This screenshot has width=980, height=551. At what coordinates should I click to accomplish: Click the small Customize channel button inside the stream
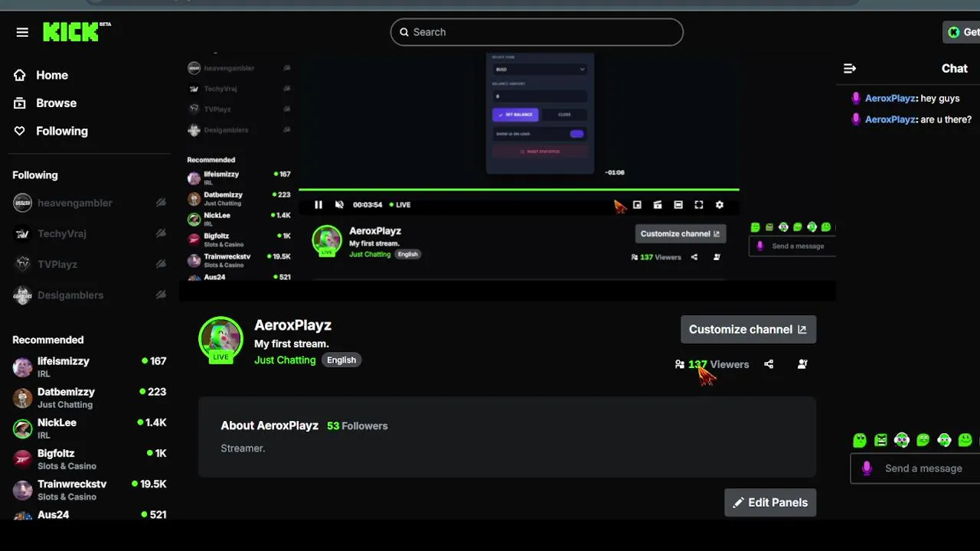680,233
